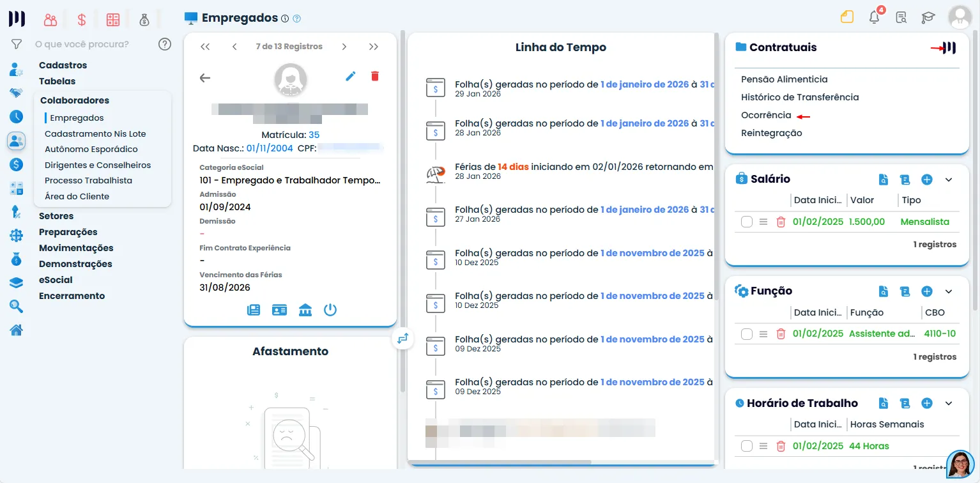Open the Ocorrência link under Contratuais
980x483 pixels.
tap(766, 115)
